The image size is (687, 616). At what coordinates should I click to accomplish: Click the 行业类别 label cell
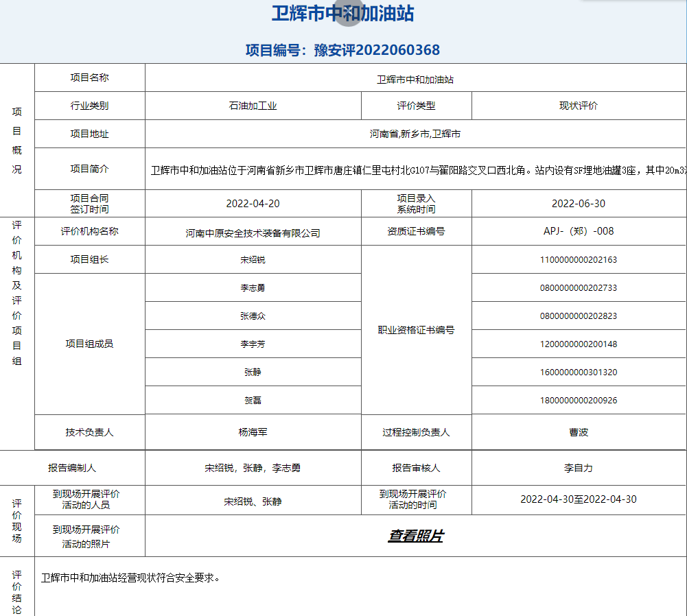[x=89, y=106]
